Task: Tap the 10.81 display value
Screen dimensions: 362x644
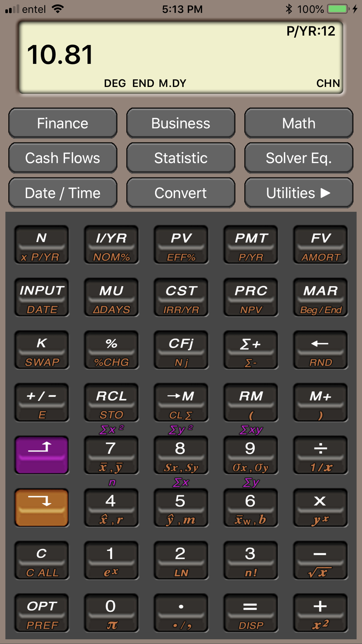Action: pos(60,55)
